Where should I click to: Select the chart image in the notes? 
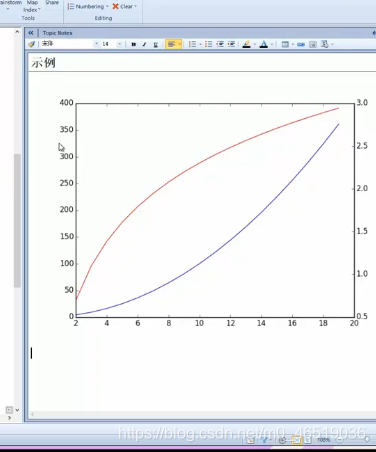pos(213,213)
